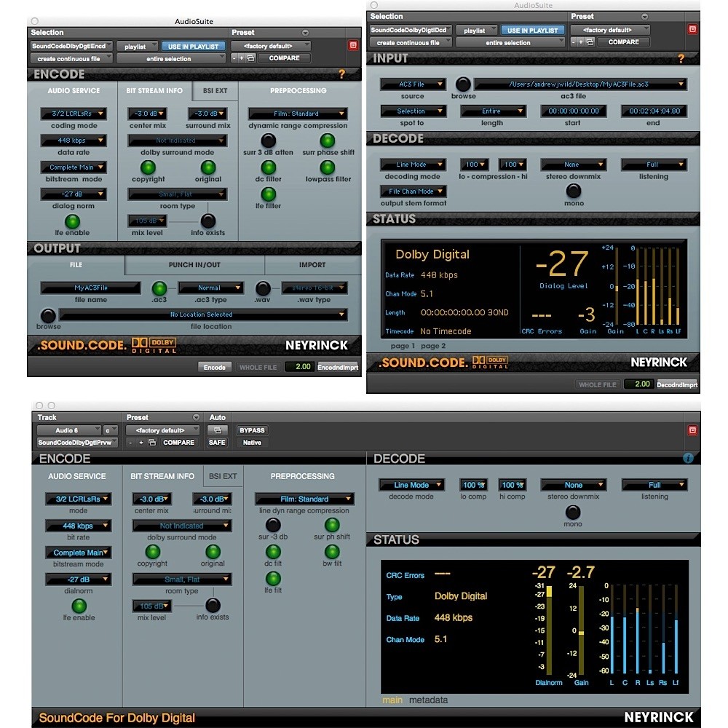Viewport: 728px width, 728px height.
Task: Switch to IMPORT output tab
Action: coord(312,265)
